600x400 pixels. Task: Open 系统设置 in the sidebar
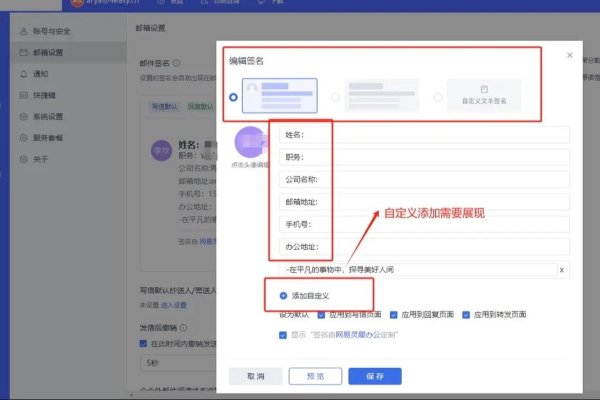[48, 116]
